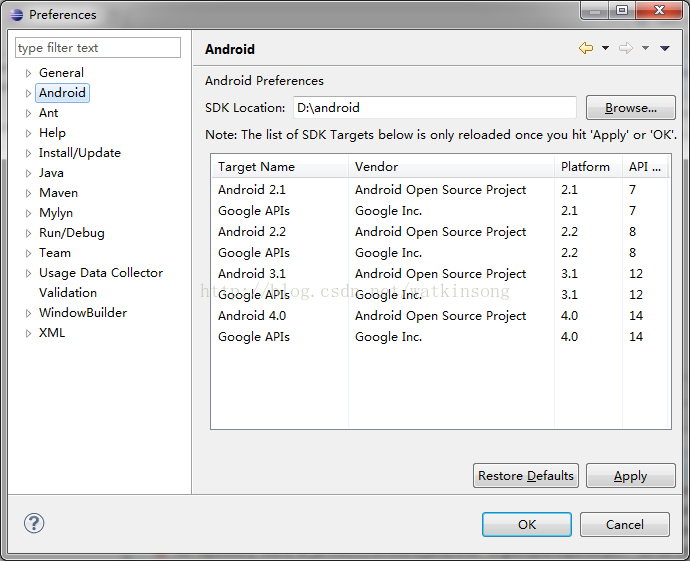Image resolution: width=690 pixels, height=561 pixels.
Task: Confirm with the OK button
Action: 527,524
